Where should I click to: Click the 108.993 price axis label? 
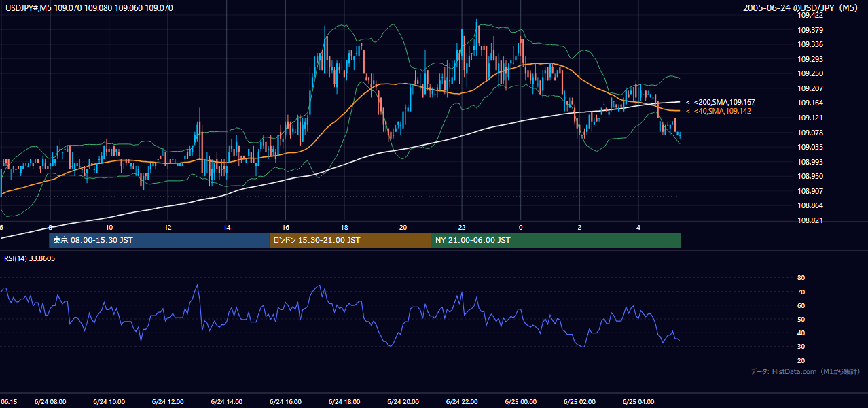point(810,162)
